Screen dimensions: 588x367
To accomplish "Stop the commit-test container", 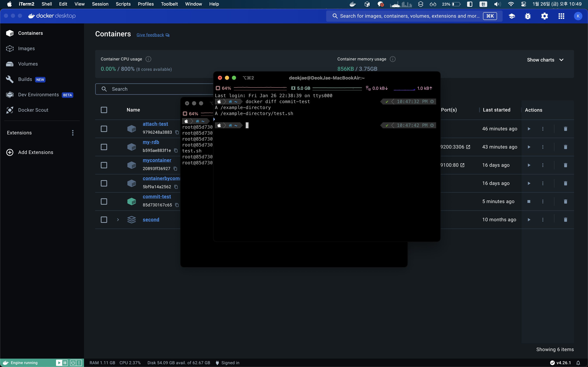I will [529, 202].
